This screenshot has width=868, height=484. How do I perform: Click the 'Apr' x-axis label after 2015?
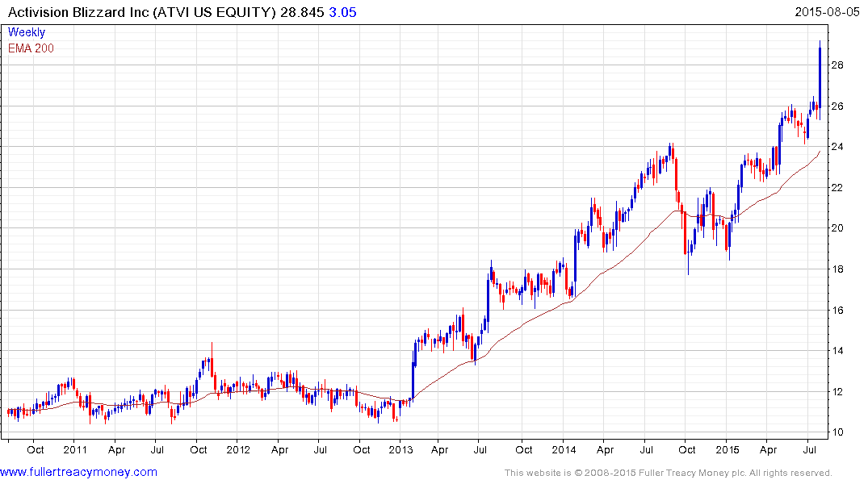click(x=769, y=449)
